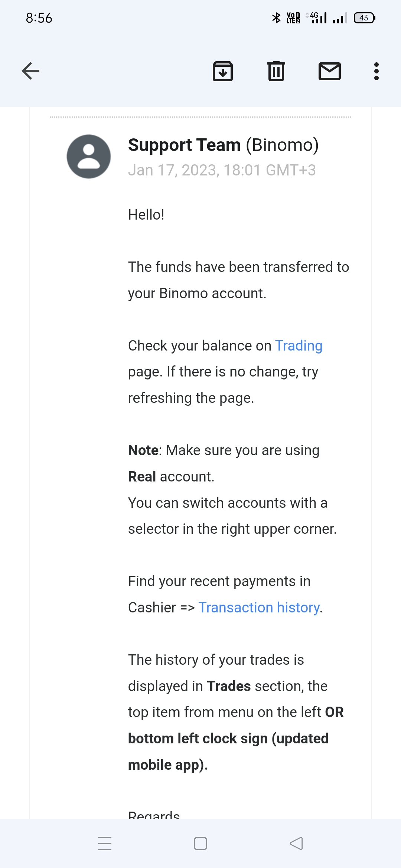Mark email as unread

coord(330,71)
